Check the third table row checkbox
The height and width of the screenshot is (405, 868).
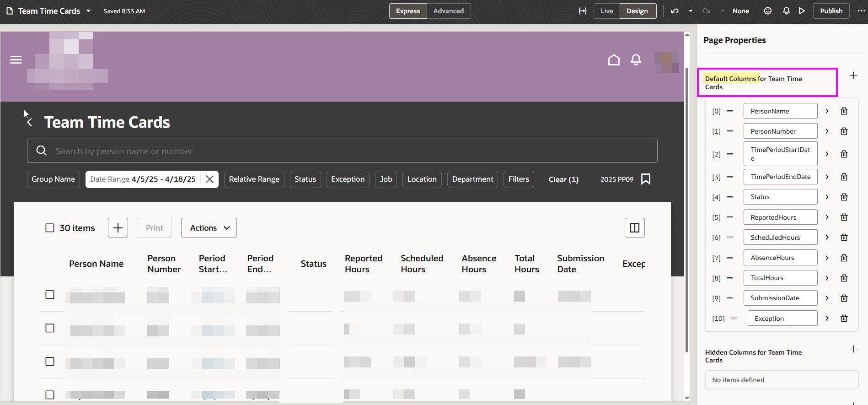coord(50,362)
